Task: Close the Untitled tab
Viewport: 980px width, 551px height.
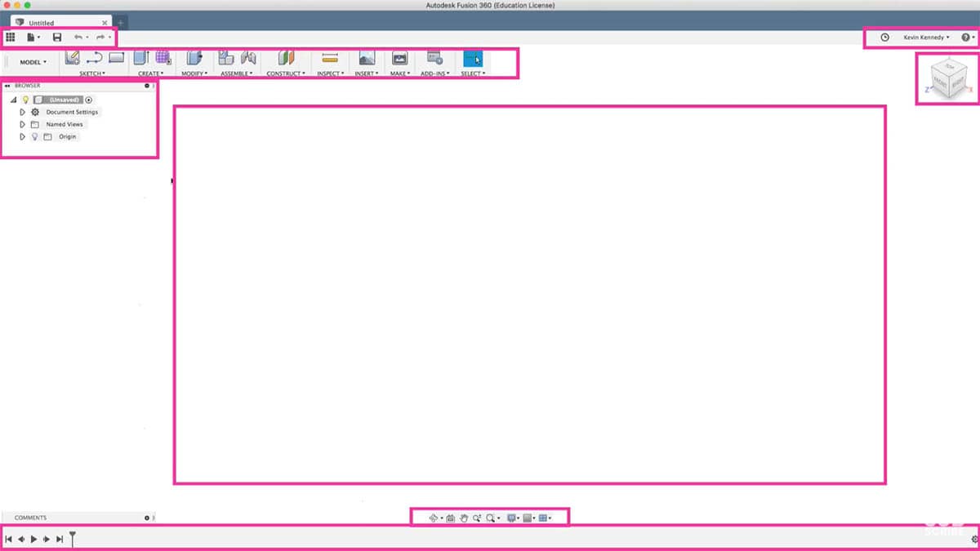Action: pyautogui.click(x=105, y=23)
